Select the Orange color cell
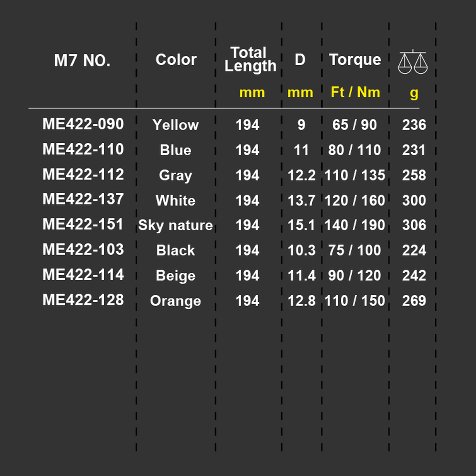Screen dimensions: 476x476 tap(176, 301)
